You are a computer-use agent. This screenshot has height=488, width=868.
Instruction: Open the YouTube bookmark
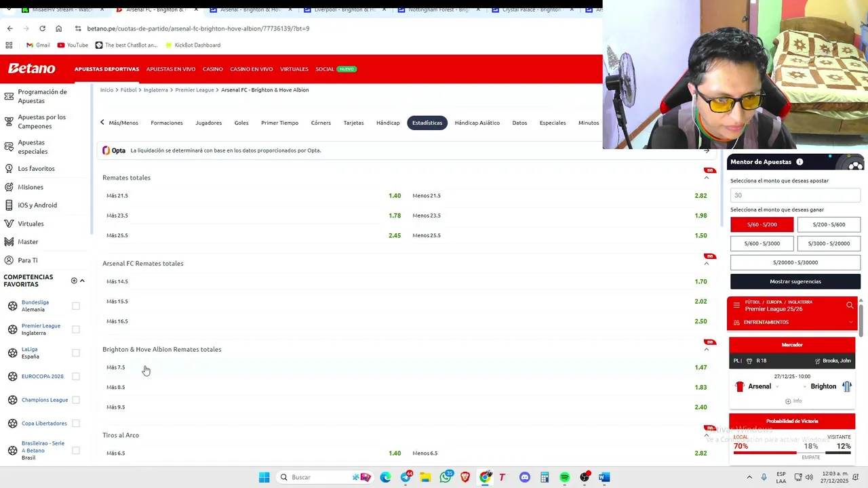coord(73,45)
